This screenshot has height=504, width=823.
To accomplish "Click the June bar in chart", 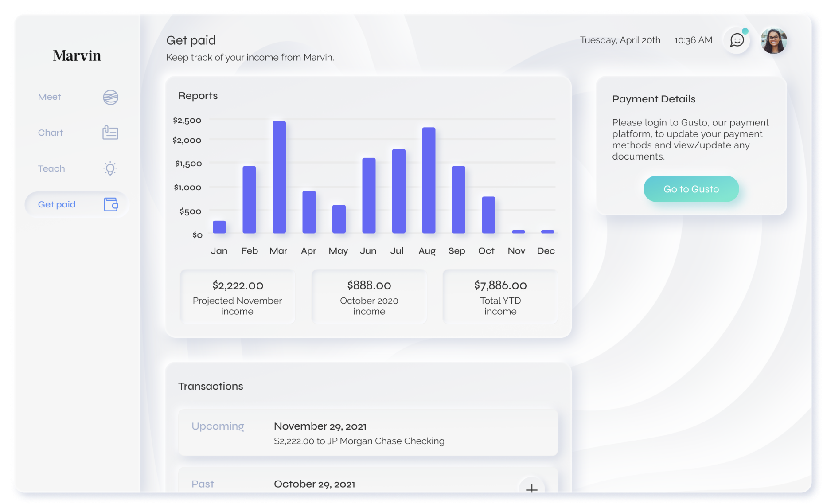I will tap(369, 195).
